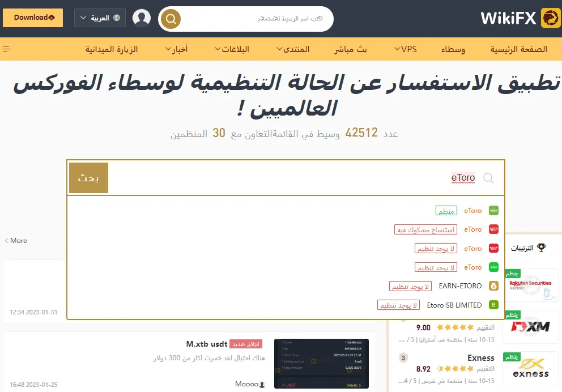Screen dimensions: 562x392
Task: Open الزيارة الميدانية field survey tab
Action: 112,49
